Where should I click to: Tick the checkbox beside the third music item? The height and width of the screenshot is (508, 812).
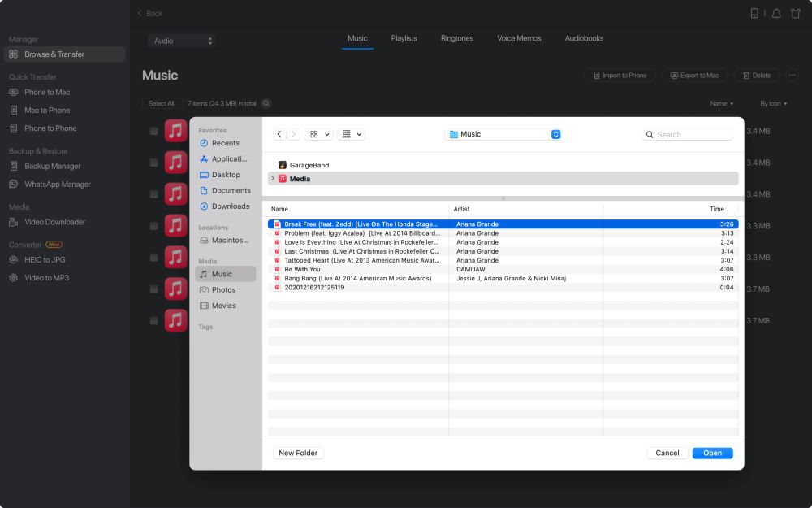(x=154, y=194)
